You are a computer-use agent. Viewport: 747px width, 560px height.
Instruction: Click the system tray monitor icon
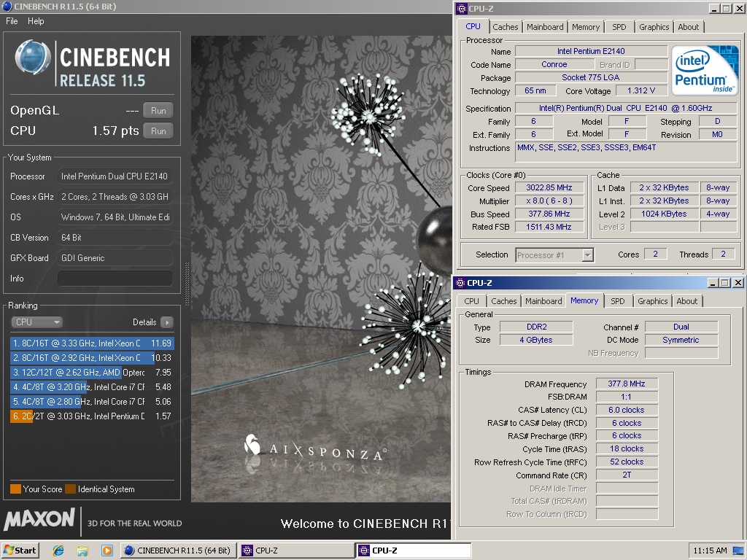[738, 551]
